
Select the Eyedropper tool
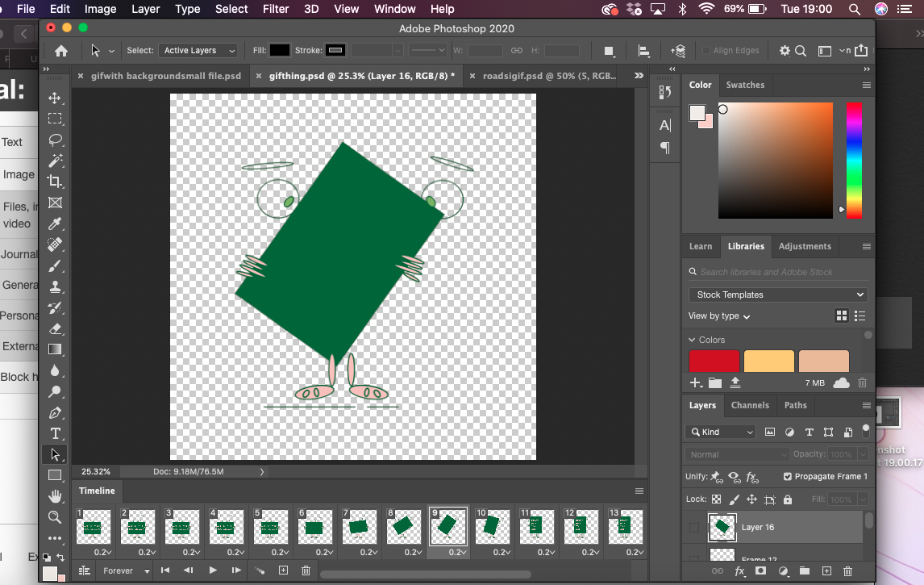(x=55, y=224)
